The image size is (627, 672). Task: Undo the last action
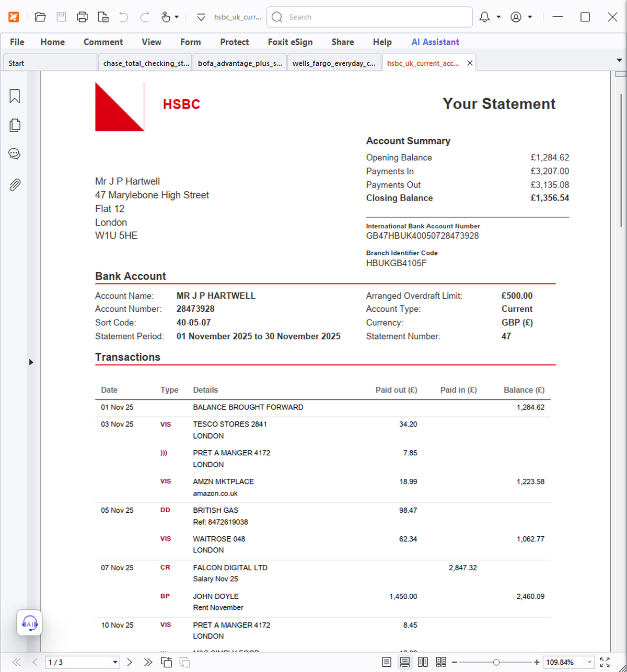tap(124, 17)
